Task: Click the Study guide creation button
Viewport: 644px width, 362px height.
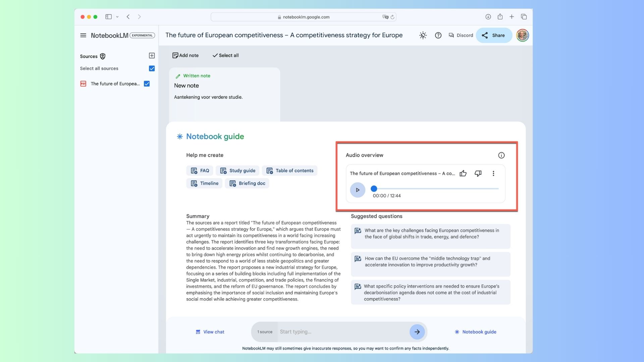Action: [x=237, y=171]
